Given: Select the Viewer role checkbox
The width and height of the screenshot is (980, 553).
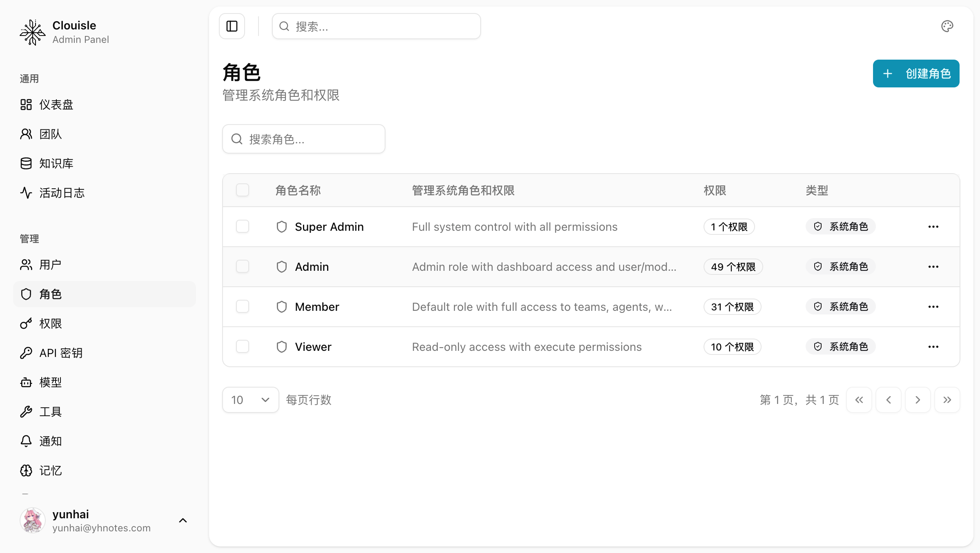Looking at the screenshot, I should (242, 346).
